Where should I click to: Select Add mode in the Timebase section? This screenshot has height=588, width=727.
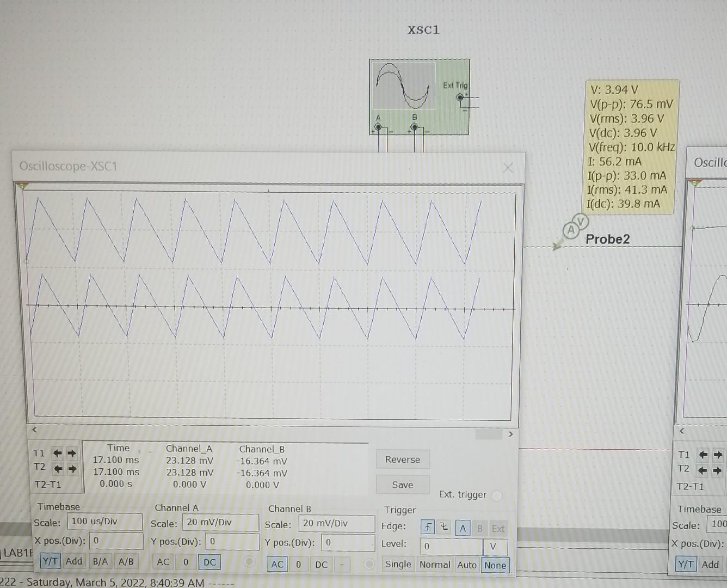[x=74, y=561]
